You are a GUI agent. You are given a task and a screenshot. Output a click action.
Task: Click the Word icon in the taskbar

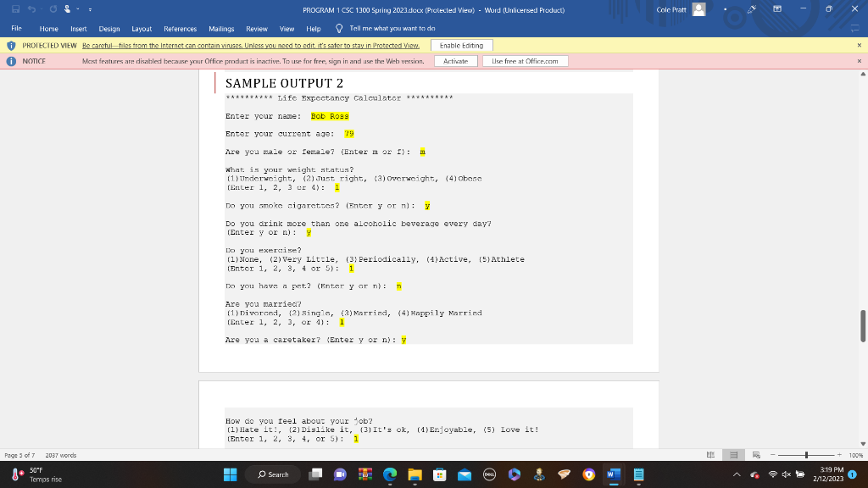(613, 474)
